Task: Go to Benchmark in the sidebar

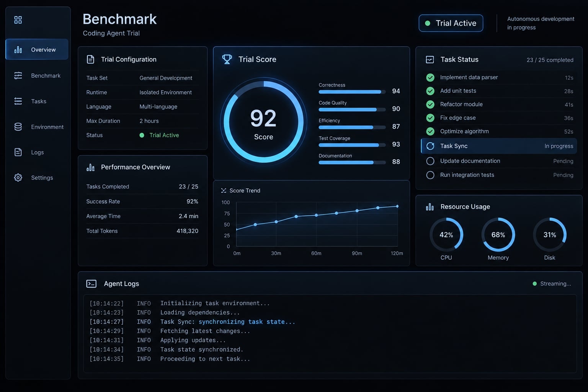Action: tap(37, 75)
